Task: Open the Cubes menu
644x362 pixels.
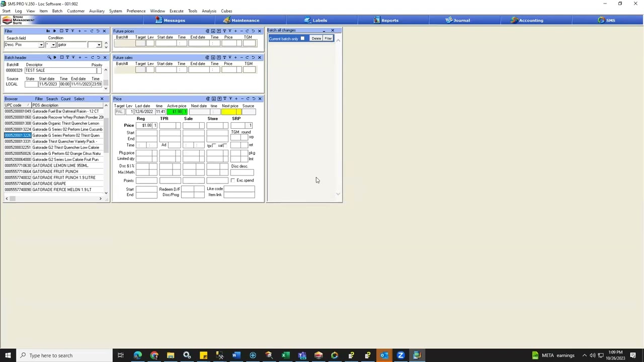Action: 226,11
